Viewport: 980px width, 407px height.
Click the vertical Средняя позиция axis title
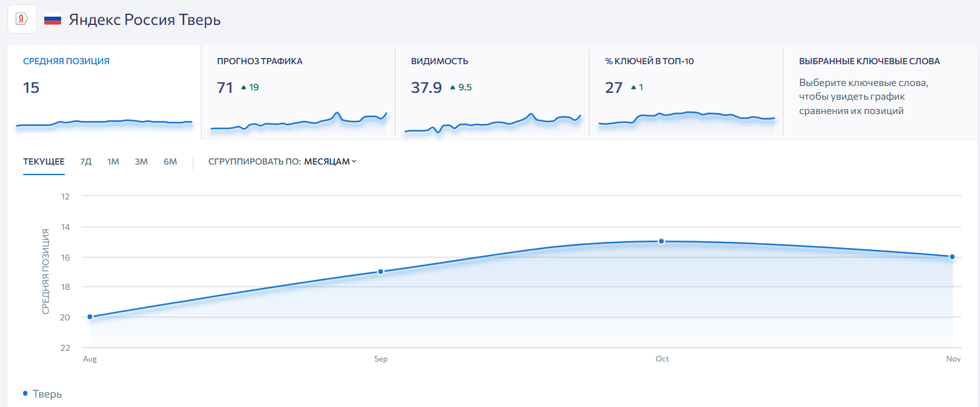point(46,271)
